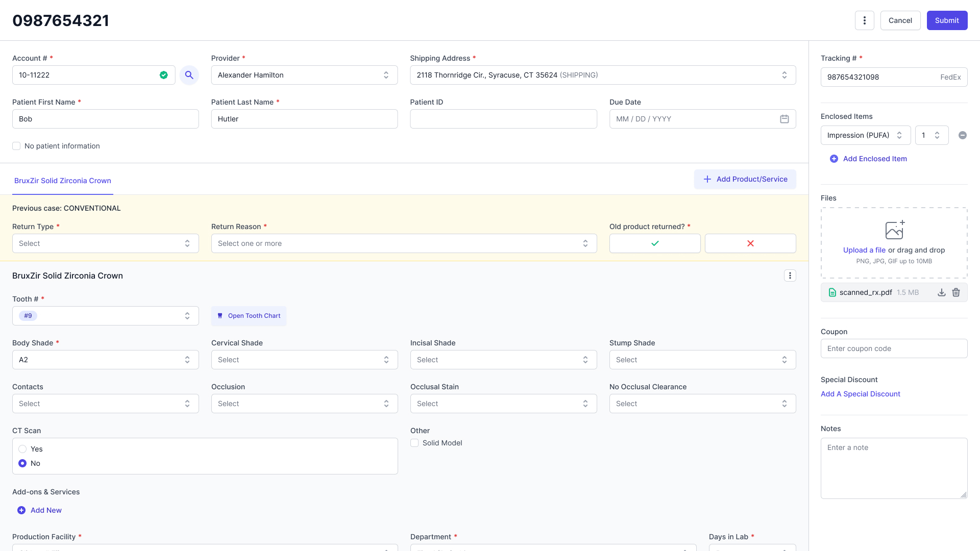This screenshot has height=551, width=980.
Task: Select Yes for CT Scan
Action: coord(22,449)
